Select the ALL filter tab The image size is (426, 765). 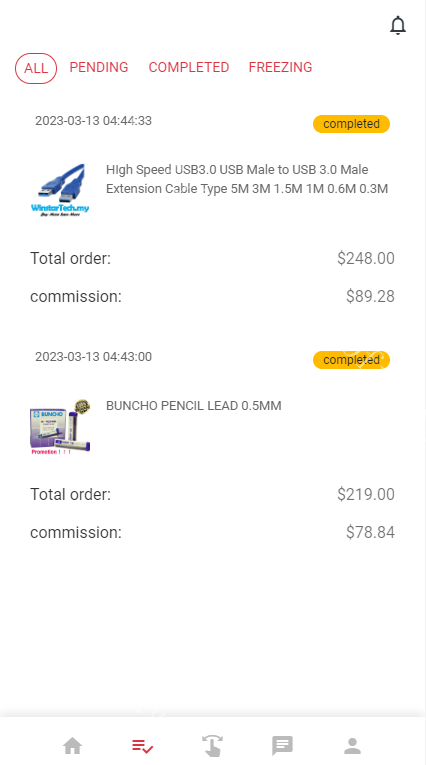[36, 68]
